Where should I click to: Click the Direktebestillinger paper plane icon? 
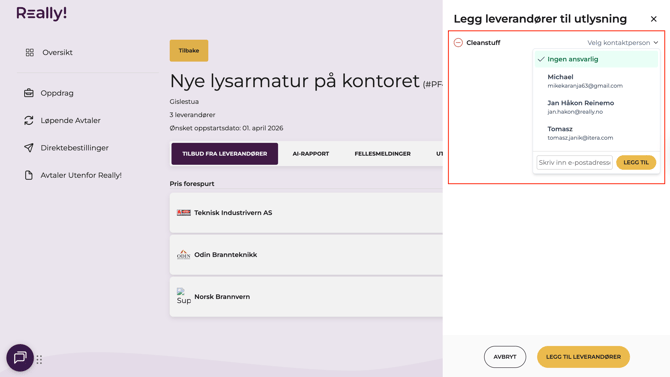pos(29,148)
